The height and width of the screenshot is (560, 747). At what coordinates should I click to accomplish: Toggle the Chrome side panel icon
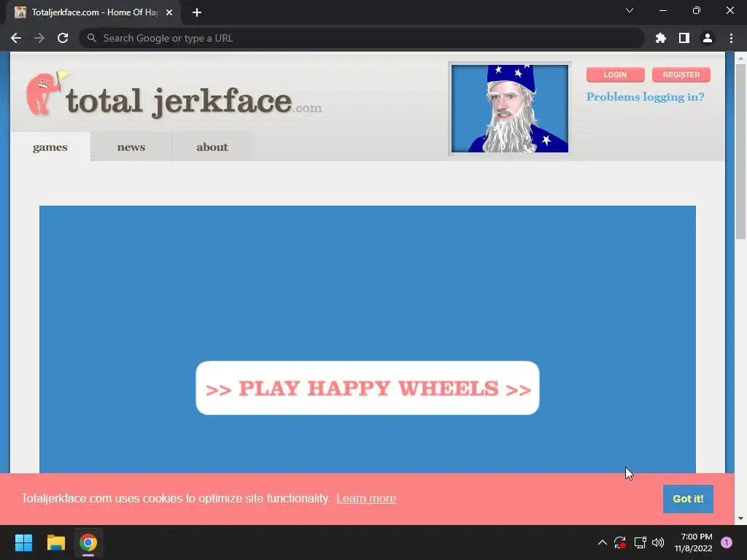684,38
